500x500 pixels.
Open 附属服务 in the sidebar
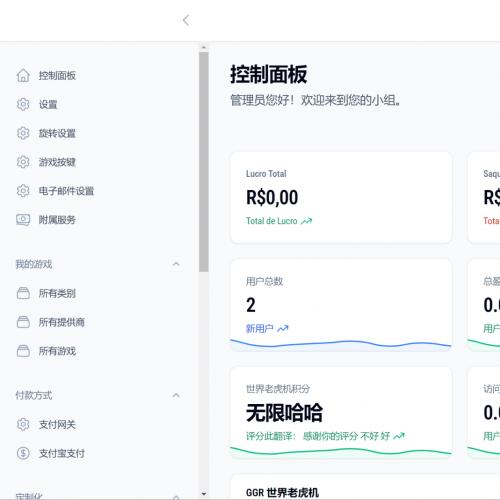click(57, 220)
